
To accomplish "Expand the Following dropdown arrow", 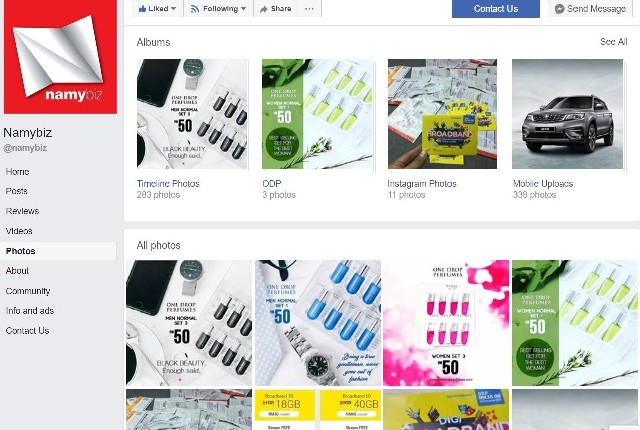I will click(244, 9).
